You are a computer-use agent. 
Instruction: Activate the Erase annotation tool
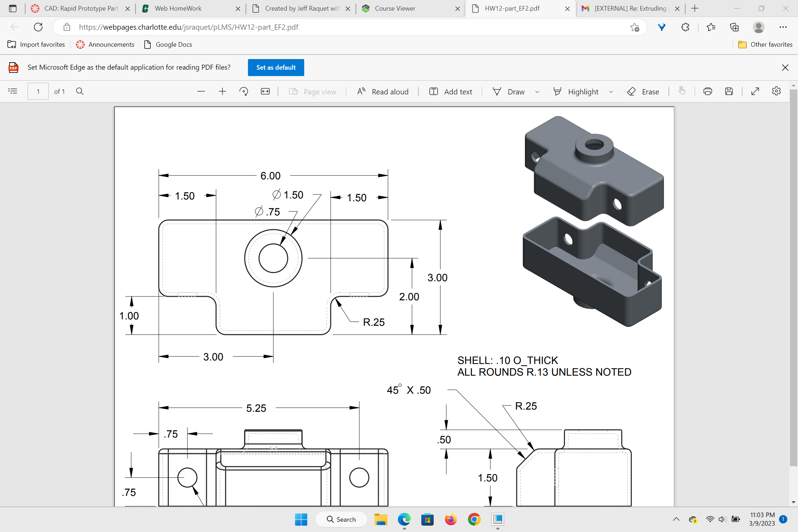coord(644,91)
